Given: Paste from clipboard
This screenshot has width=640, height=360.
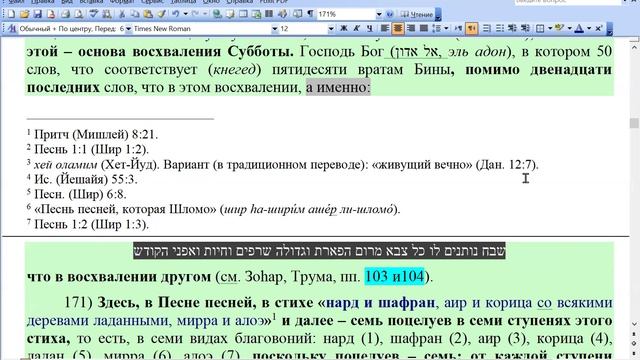Looking at the screenshot, I should point(148,14).
